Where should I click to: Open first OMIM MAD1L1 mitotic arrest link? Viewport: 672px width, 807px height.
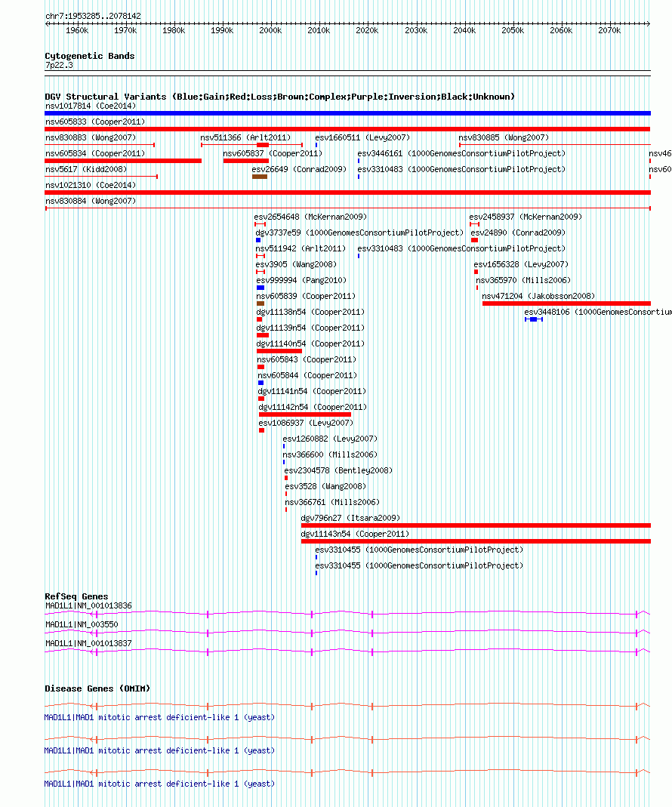pos(159,717)
